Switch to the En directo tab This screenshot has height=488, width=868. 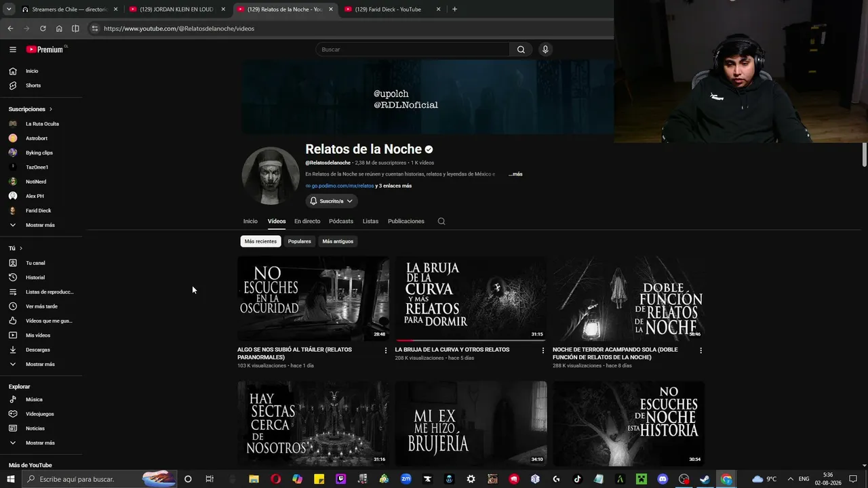[x=307, y=221]
